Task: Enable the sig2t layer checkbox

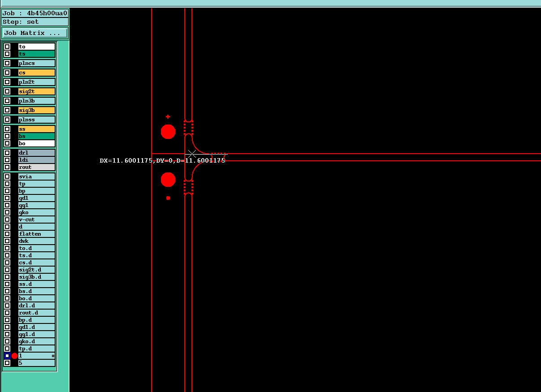Action: coord(7,91)
